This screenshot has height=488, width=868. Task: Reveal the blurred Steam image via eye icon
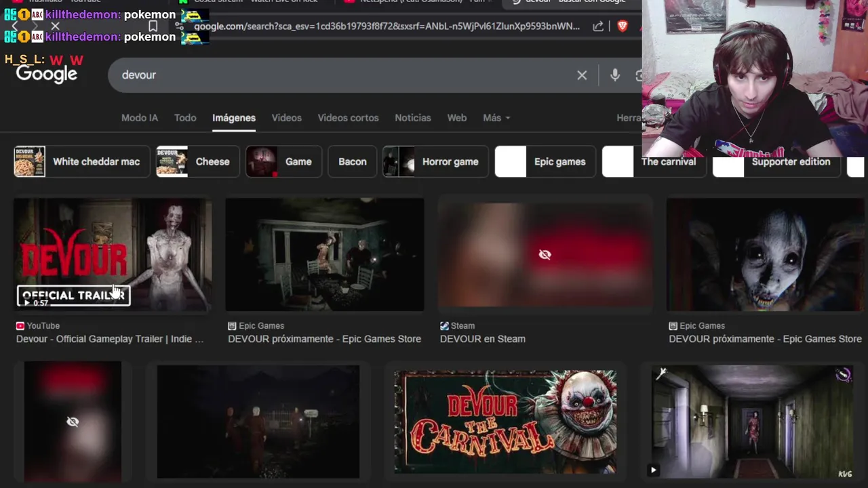pyautogui.click(x=545, y=255)
